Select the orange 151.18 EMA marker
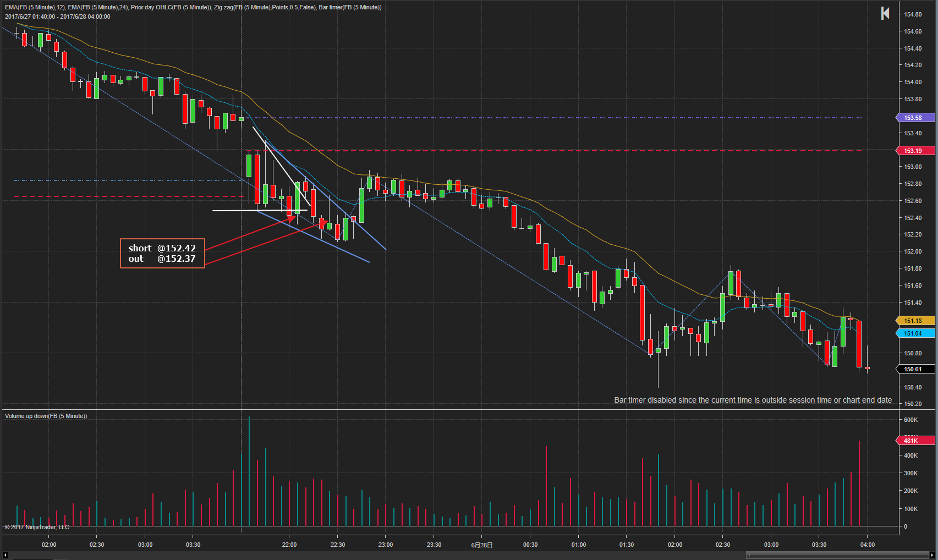The image size is (938, 560). [x=915, y=321]
